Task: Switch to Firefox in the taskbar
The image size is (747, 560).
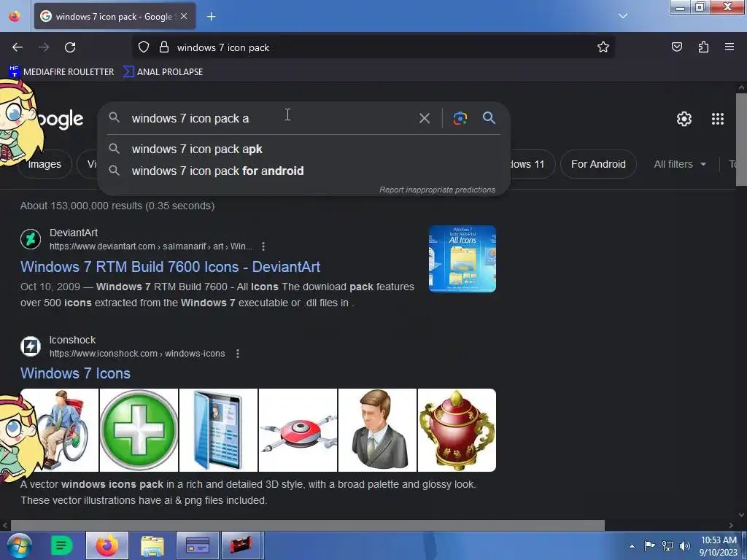Action: click(x=107, y=545)
